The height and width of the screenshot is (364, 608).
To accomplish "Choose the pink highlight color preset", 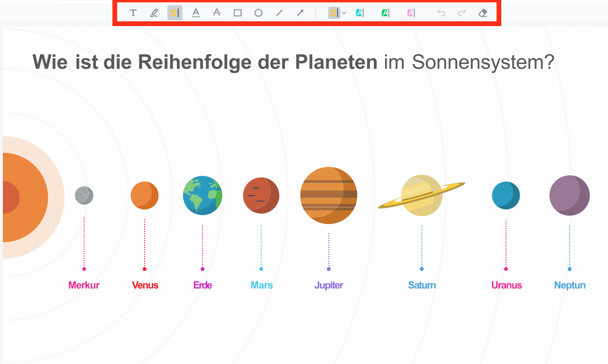I will [x=411, y=13].
